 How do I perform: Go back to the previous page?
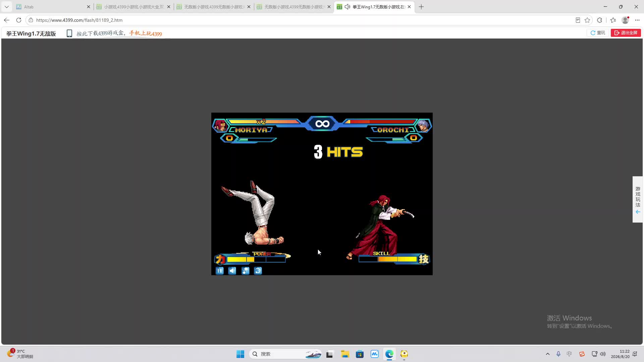pos(7,20)
